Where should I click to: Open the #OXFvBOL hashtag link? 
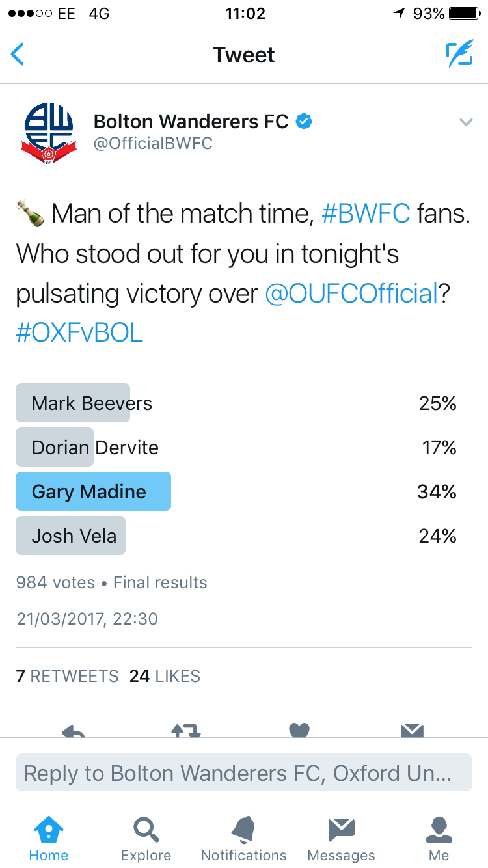79,333
